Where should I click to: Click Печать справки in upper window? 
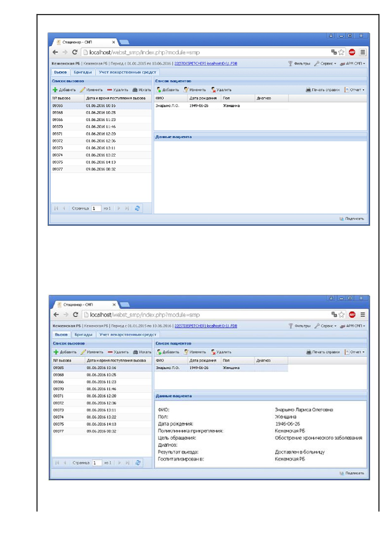[x=323, y=90]
